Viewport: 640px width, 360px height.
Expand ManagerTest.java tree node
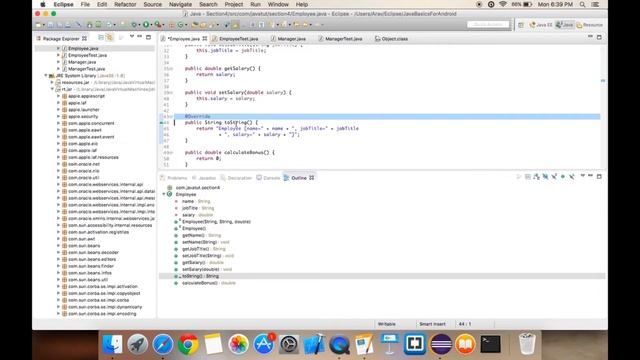[58, 69]
